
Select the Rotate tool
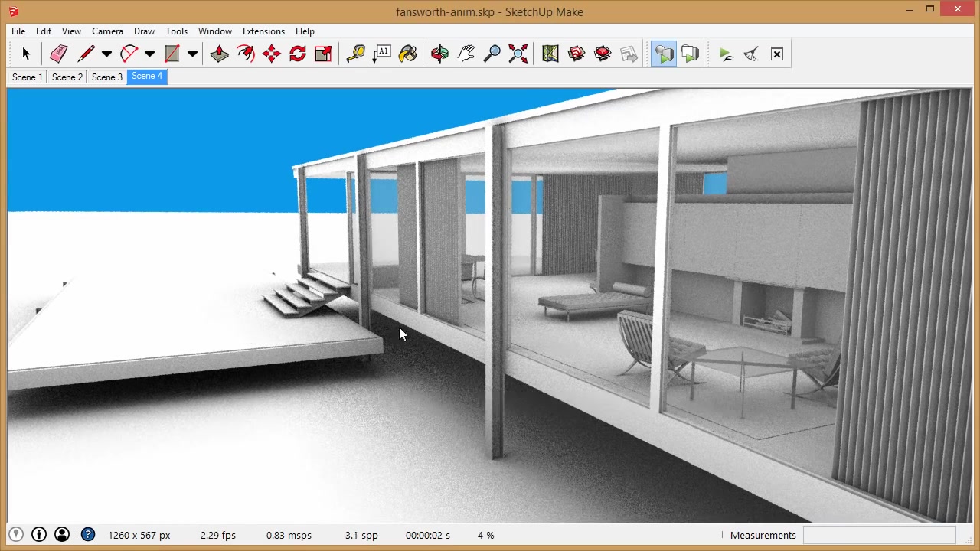click(298, 54)
